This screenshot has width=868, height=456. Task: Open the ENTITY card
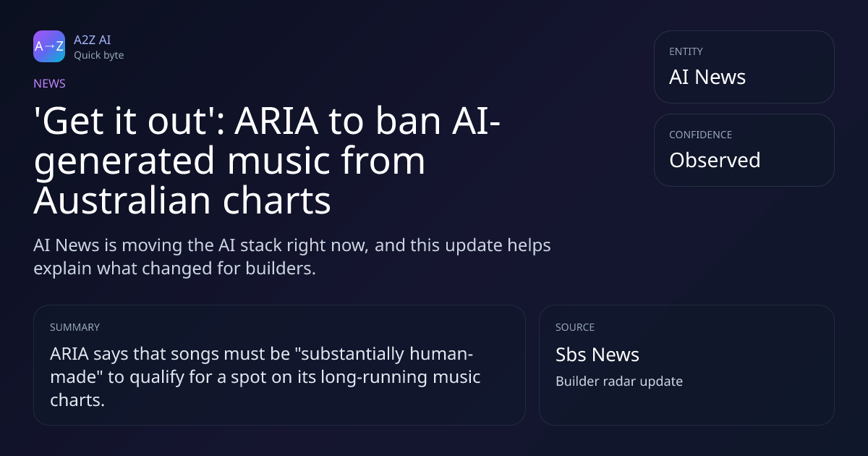(744, 67)
